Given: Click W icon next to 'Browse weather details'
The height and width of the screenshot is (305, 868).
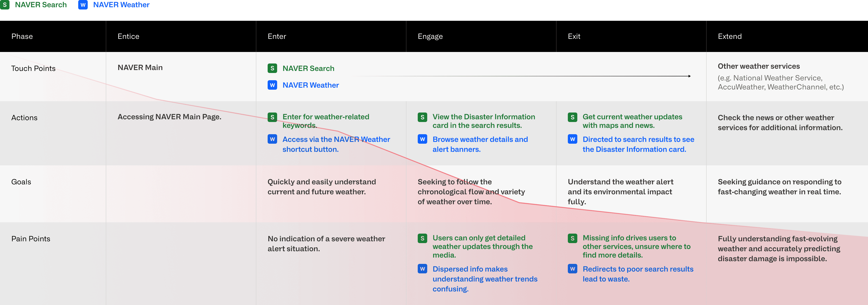Looking at the screenshot, I should (x=422, y=139).
